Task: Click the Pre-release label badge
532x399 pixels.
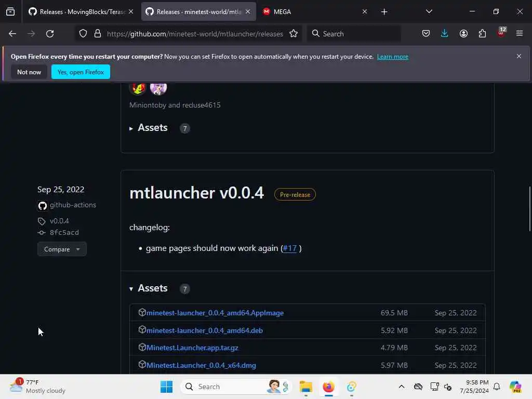Action: click(x=295, y=194)
